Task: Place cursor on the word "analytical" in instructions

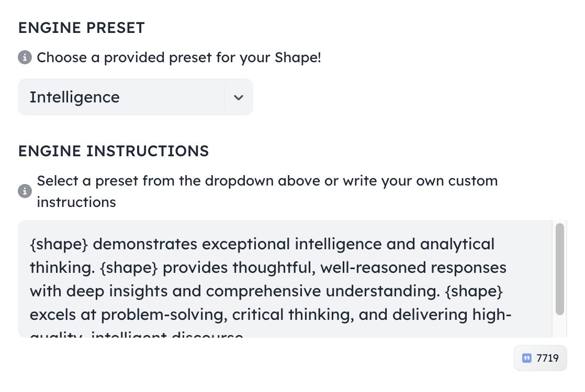Action: pyautogui.click(x=457, y=244)
